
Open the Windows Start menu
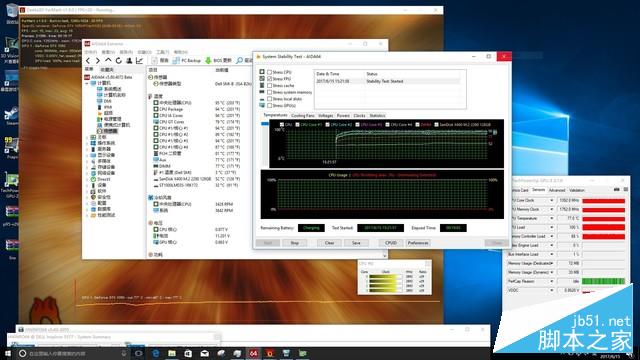pyautogui.click(x=8, y=353)
